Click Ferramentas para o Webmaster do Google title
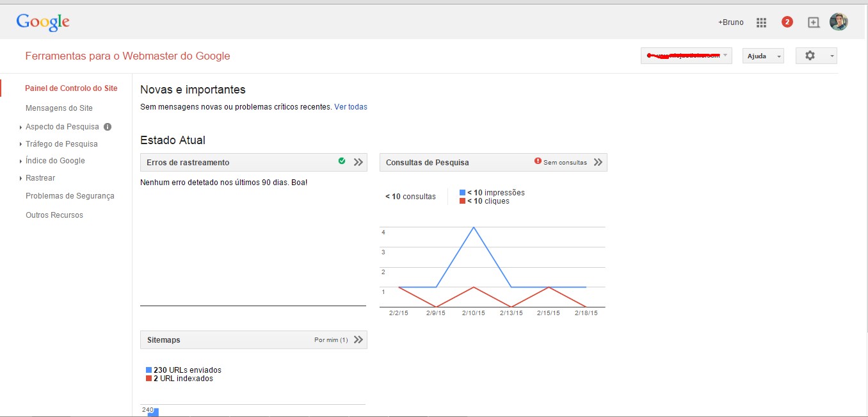This screenshot has height=417, width=868. click(127, 56)
